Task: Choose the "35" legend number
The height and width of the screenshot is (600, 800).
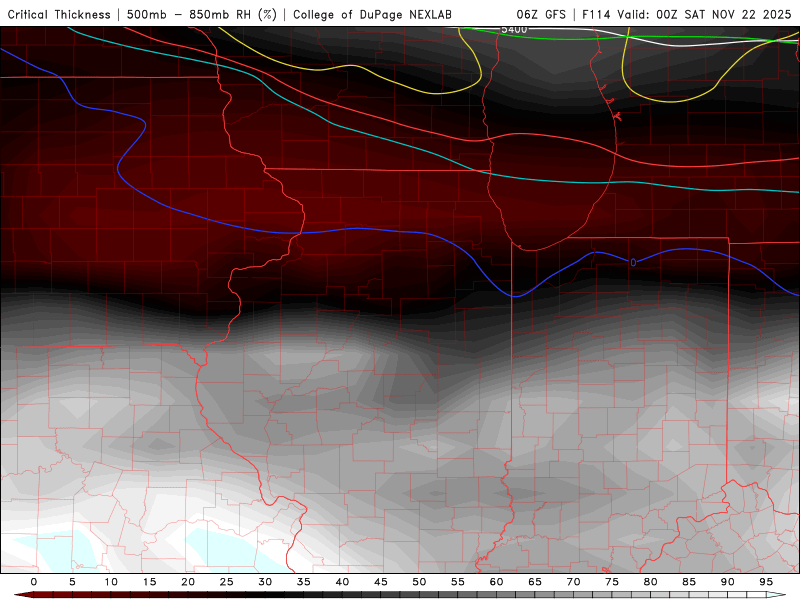Action: click(304, 582)
